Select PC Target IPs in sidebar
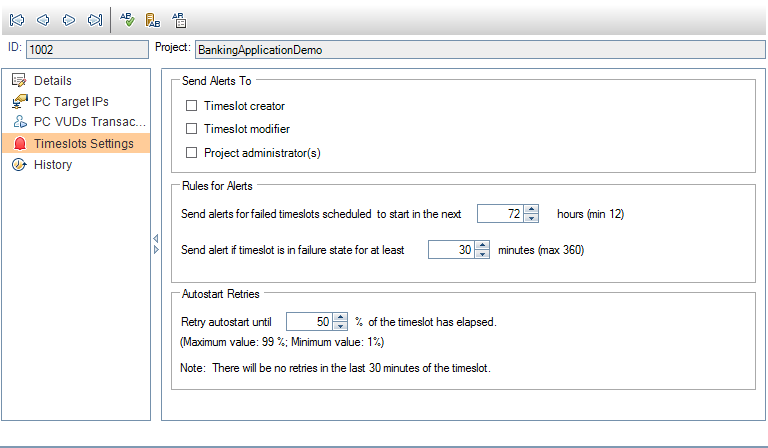The image size is (768, 448). click(70, 102)
